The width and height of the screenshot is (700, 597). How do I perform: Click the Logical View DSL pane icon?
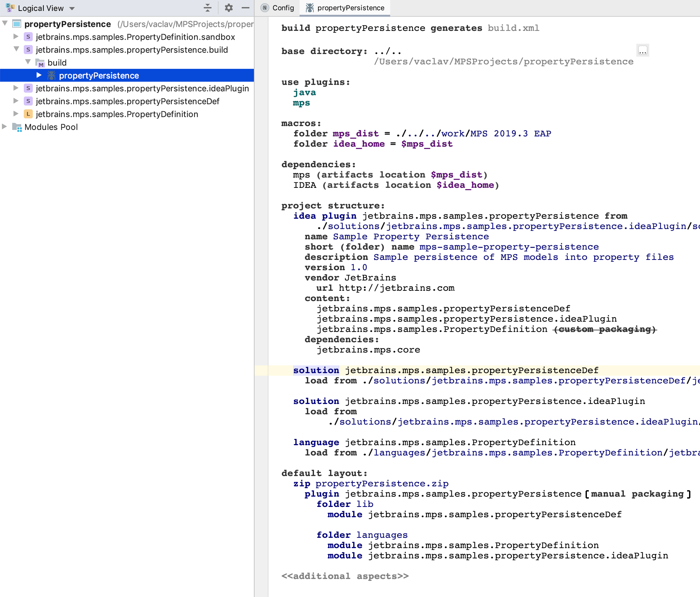pos(10,8)
